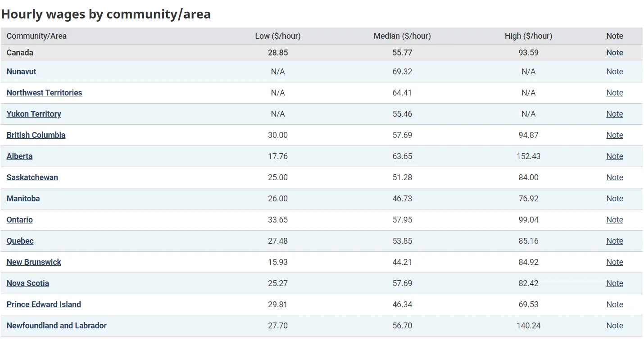644x341 pixels.
Task: Select the Hourly wages by community/area heading
Action: pos(106,14)
